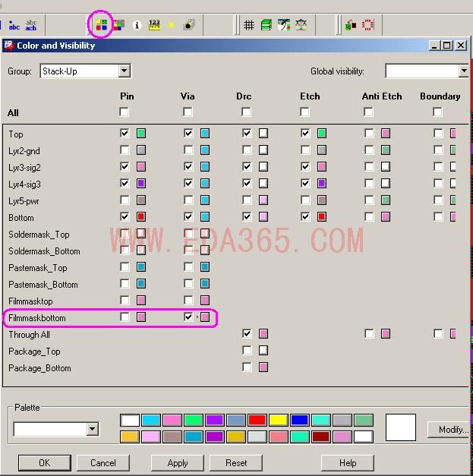The width and height of the screenshot is (473, 476).
Task: Select the Dehighlight toolbar icon
Action: click(189, 25)
